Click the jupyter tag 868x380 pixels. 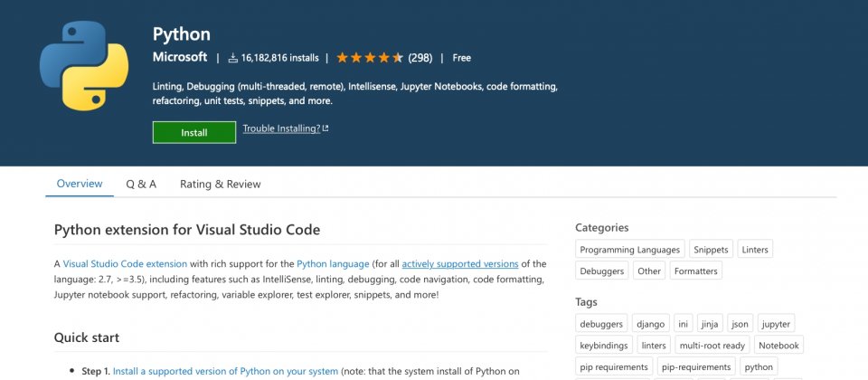point(776,324)
